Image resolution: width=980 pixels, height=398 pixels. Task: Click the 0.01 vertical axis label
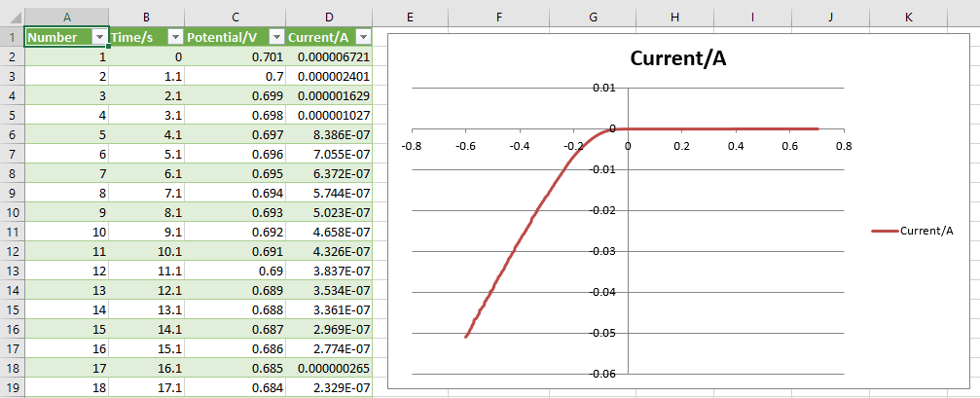click(604, 88)
